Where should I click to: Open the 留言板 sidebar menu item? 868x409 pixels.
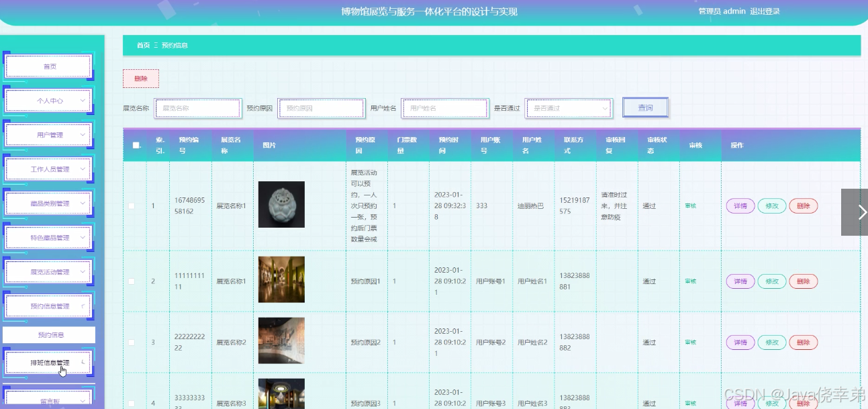click(x=48, y=400)
